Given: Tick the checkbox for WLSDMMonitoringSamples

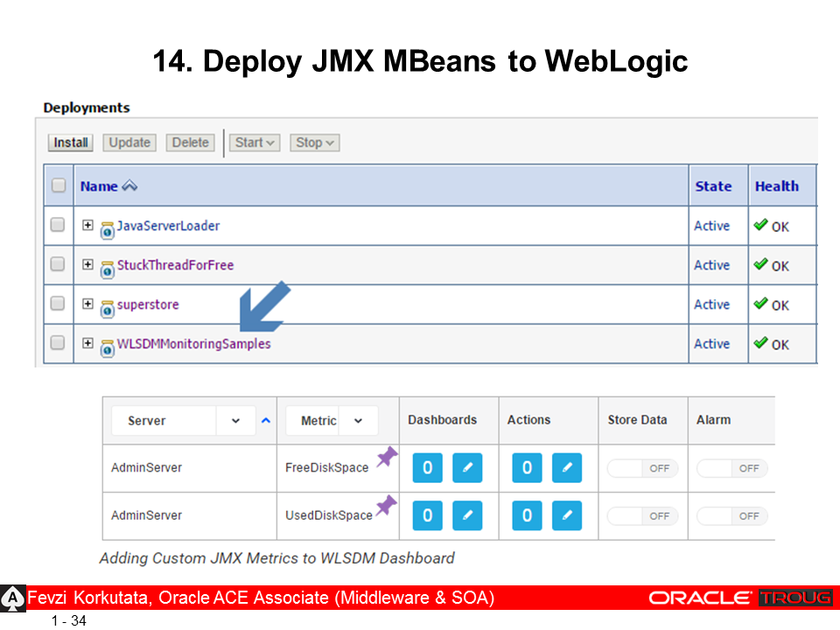Looking at the screenshot, I should coord(58,343).
